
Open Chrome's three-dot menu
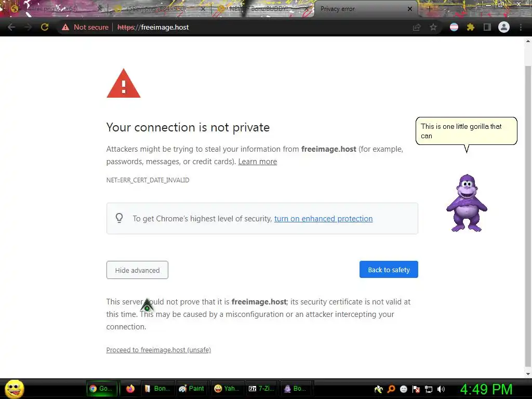521,27
